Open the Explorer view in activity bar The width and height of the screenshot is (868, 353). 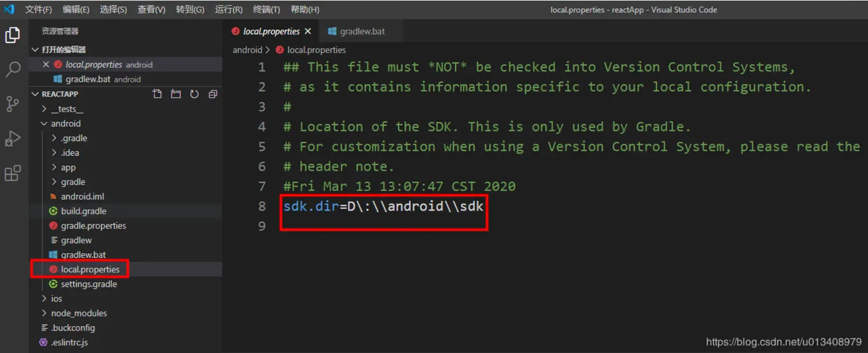tap(13, 35)
